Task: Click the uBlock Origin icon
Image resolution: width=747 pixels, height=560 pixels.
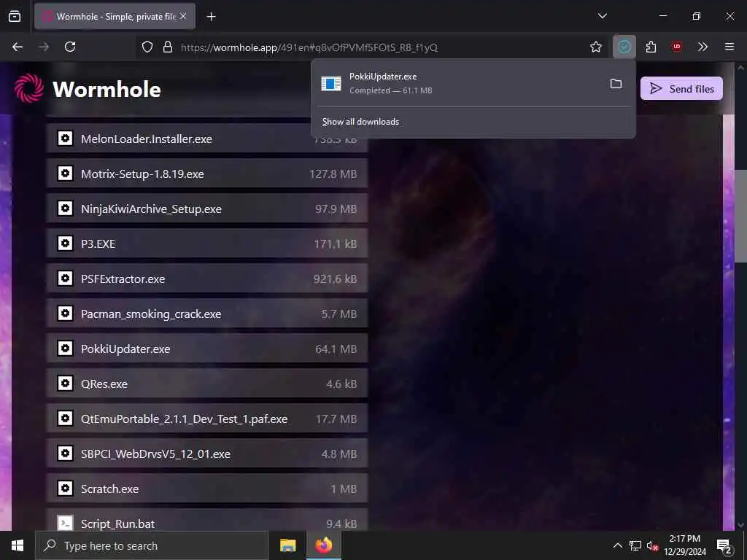Action: pyautogui.click(x=676, y=47)
